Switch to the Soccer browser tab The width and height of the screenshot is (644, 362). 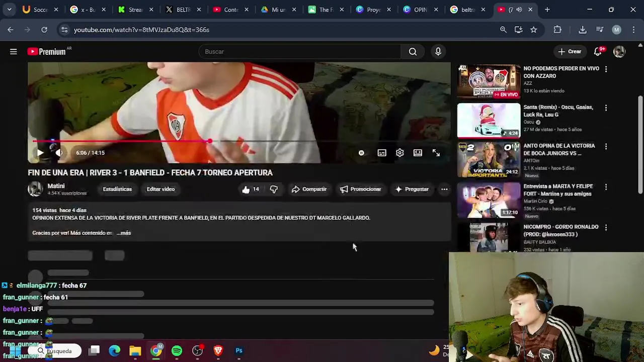40,10
